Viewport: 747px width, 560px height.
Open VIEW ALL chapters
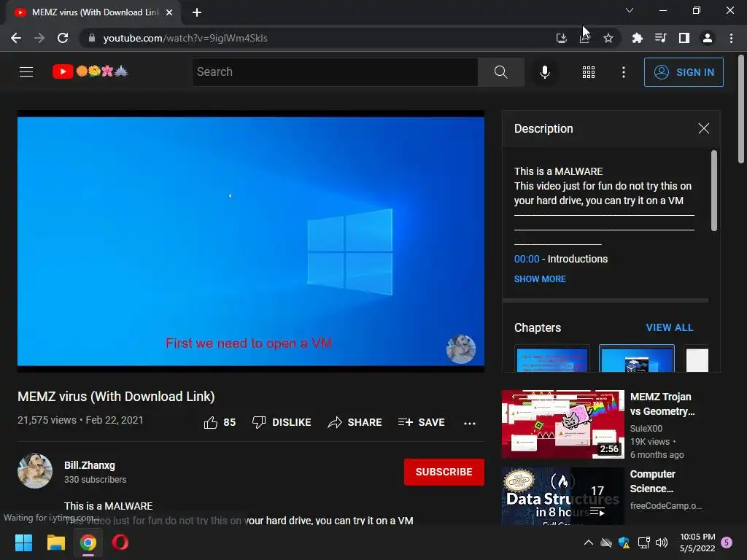(x=670, y=327)
